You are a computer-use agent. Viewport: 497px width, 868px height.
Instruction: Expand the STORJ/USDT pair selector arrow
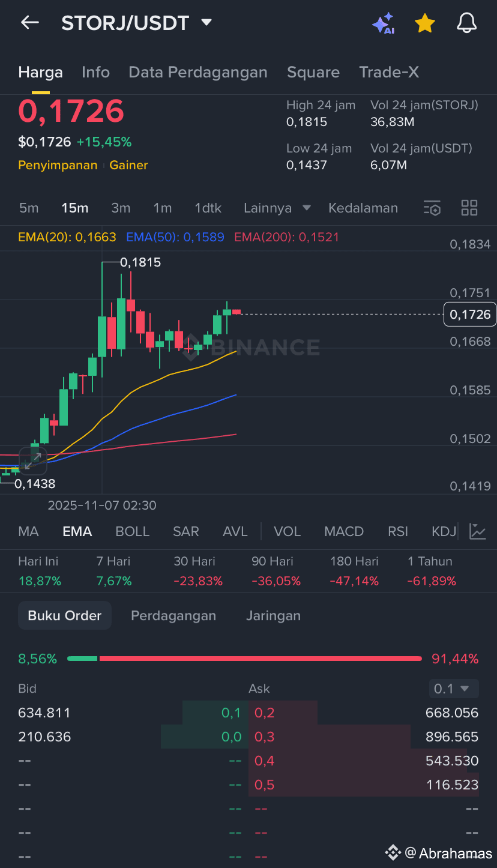click(x=206, y=23)
